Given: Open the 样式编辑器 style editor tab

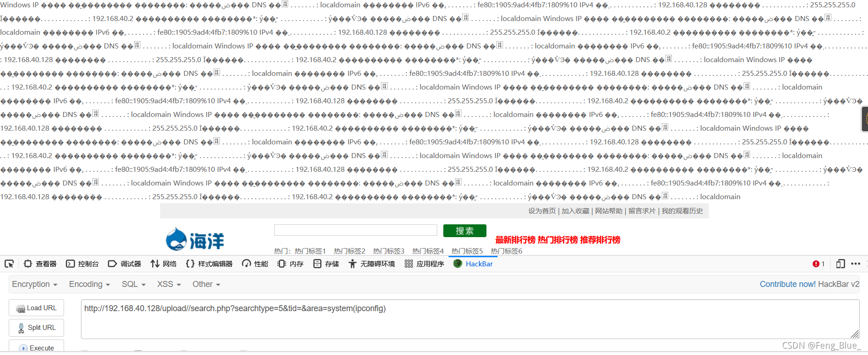Looking at the screenshot, I should pos(209,264).
